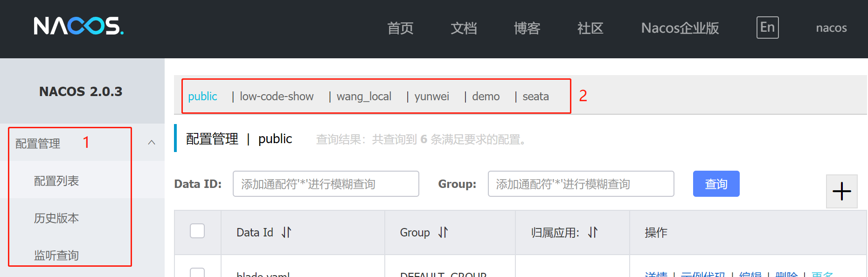868x277 pixels.
Task: Open 监听查询 in the sidebar
Action: click(x=56, y=255)
